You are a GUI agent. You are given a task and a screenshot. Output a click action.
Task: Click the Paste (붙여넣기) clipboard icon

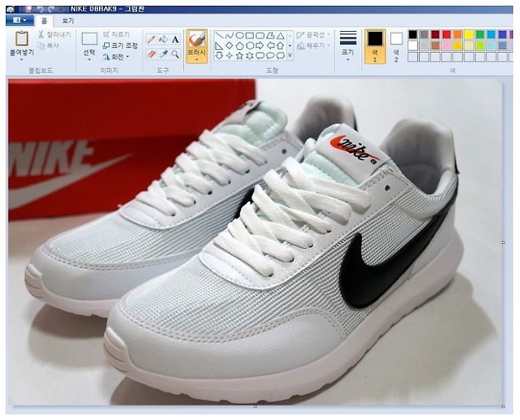point(22,38)
